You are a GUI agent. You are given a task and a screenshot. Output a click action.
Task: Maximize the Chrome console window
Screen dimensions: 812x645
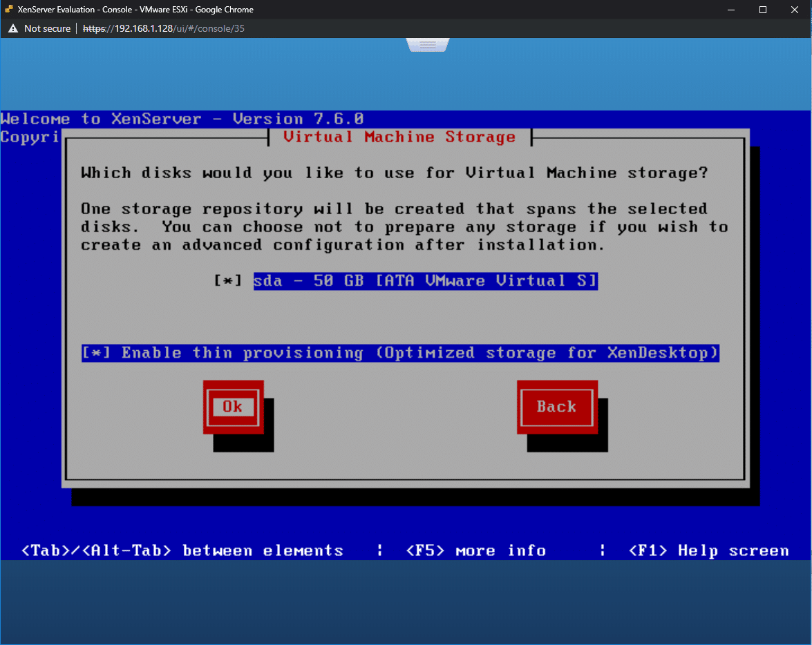(763, 9)
